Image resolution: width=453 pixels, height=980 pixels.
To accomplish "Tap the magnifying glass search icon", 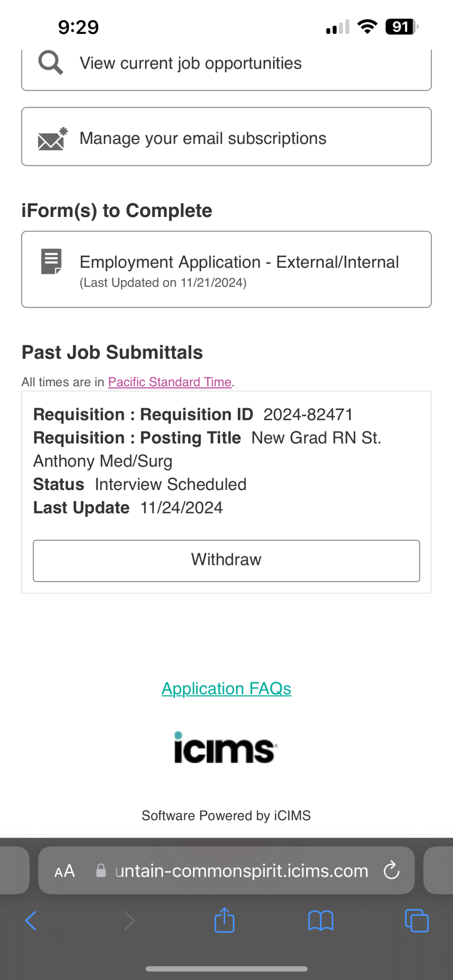I will (50, 62).
